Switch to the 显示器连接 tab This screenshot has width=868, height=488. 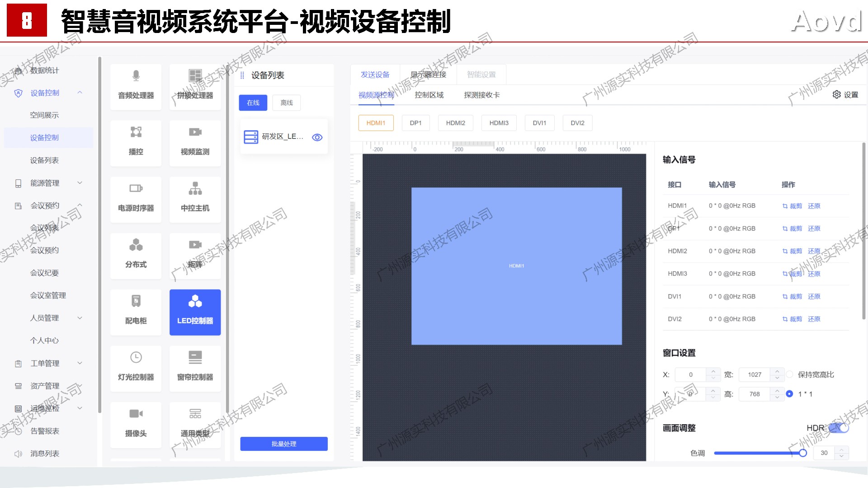428,75
